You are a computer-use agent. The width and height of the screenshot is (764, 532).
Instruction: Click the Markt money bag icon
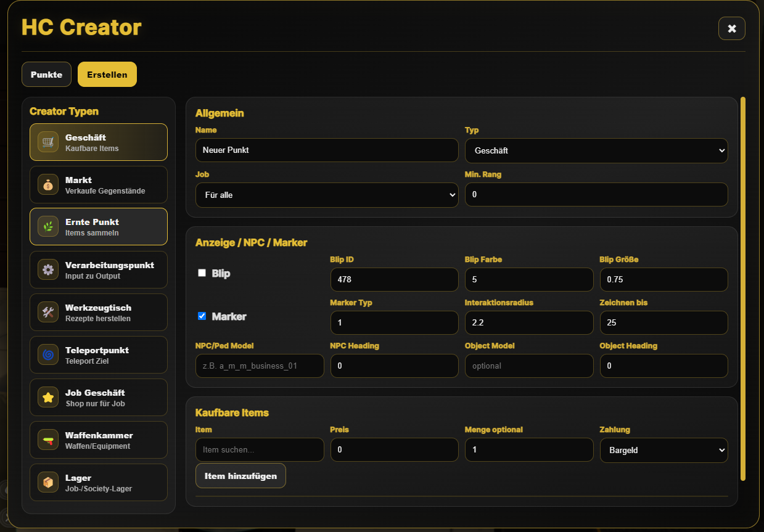coord(48,185)
